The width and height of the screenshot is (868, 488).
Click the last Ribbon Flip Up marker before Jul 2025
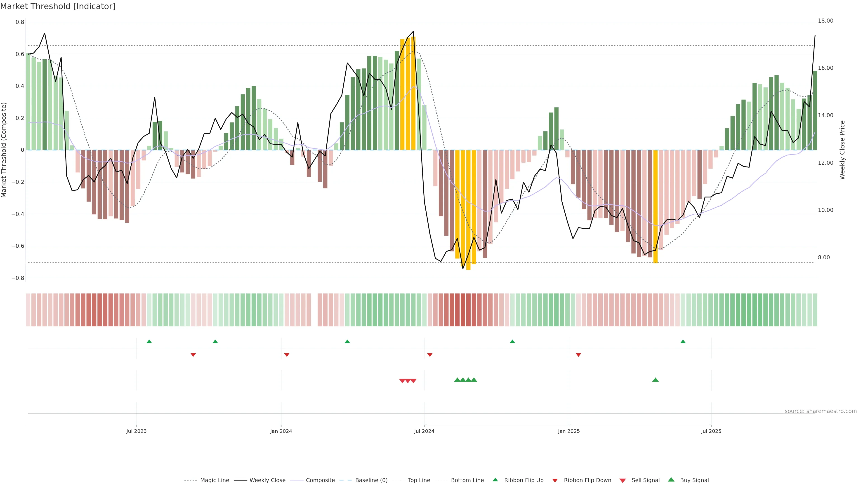click(683, 342)
